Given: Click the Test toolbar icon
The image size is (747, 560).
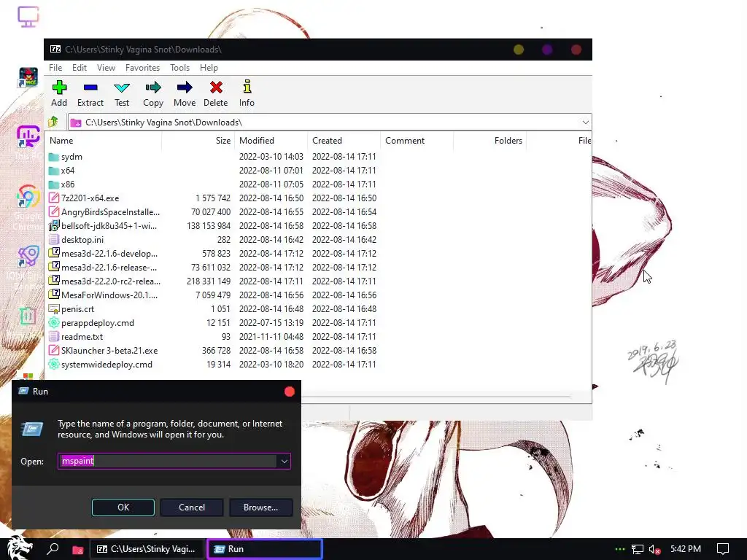Looking at the screenshot, I should point(122,87).
